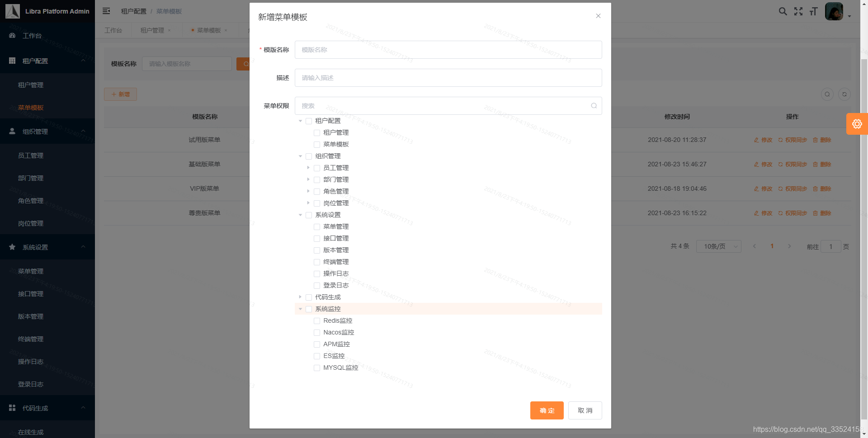Open the floating settings gear on right edge
Screen dimensions: 868x438
click(x=857, y=123)
